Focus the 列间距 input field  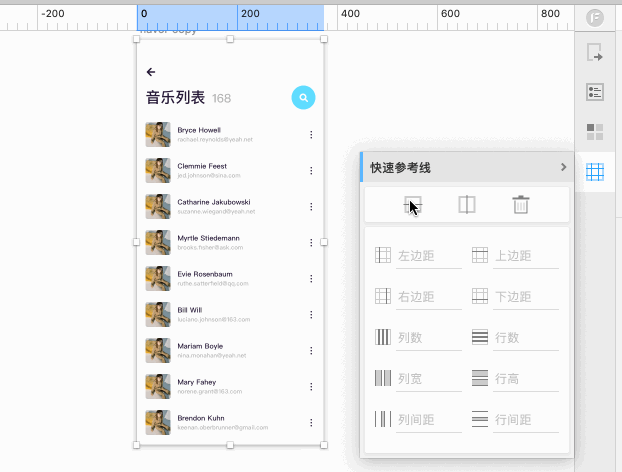click(429, 420)
